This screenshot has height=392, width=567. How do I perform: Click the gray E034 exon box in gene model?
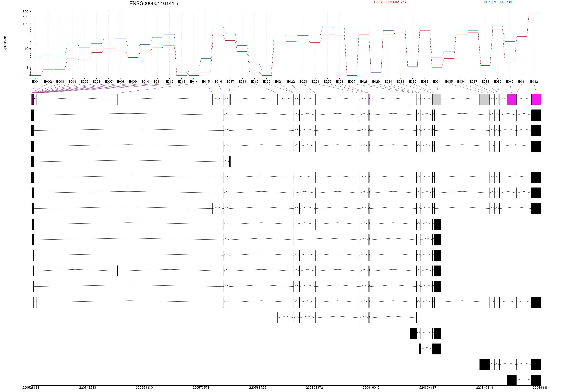438,99
